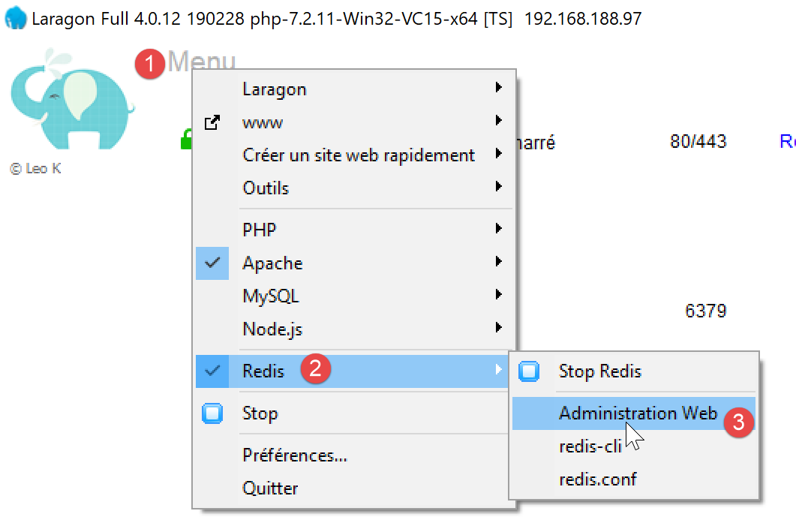
Task: Click the blue stop icon beside Stop
Action: (x=212, y=413)
